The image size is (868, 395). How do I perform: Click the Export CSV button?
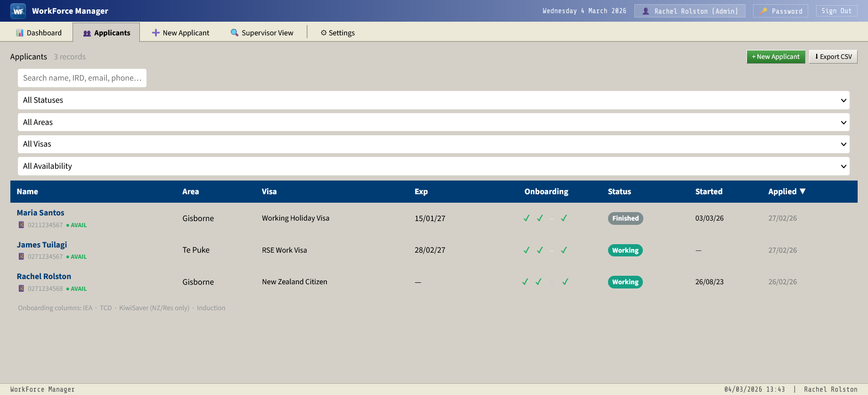(x=833, y=57)
